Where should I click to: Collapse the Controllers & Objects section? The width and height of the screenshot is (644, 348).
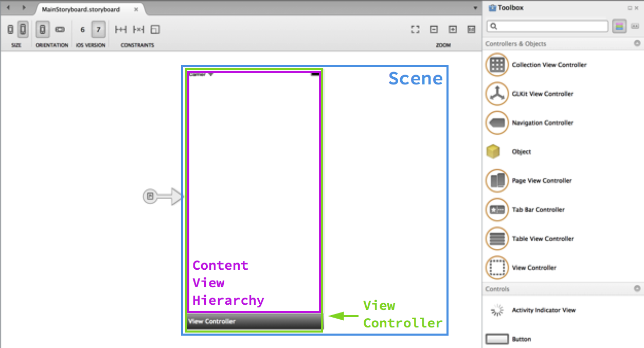(x=637, y=44)
